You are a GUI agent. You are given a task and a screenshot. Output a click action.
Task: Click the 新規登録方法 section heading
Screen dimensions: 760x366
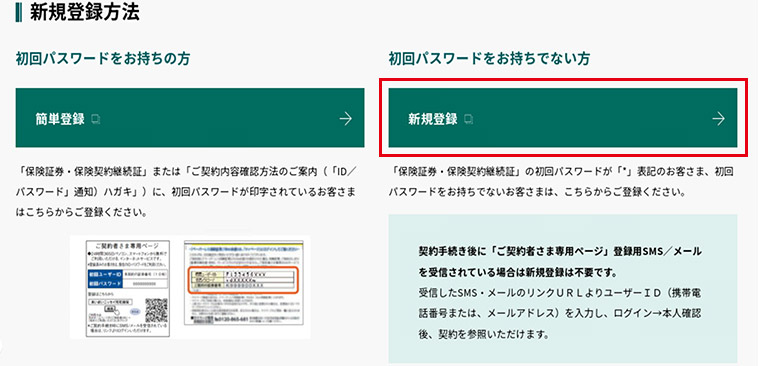tap(85, 13)
